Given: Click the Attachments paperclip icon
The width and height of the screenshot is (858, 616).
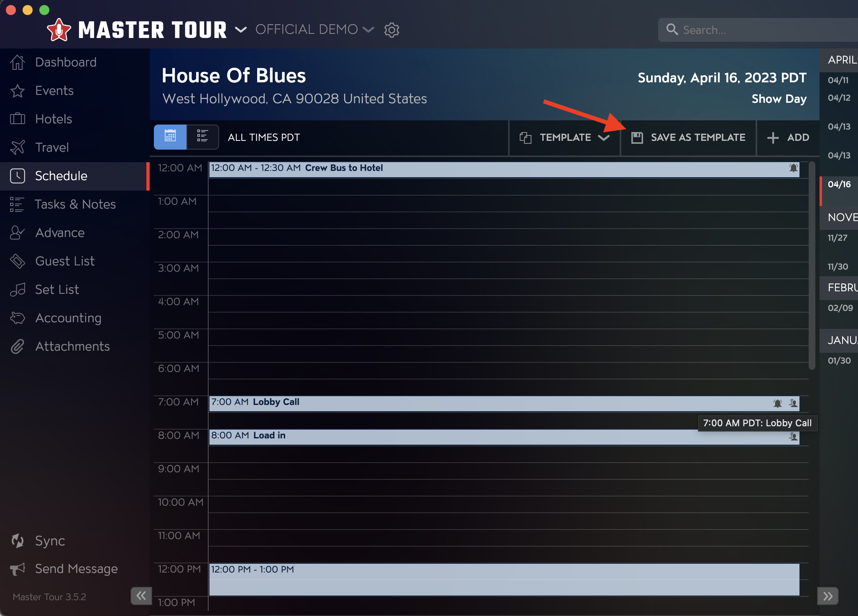Looking at the screenshot, I should pyautogui.click(x=17, y=346).
